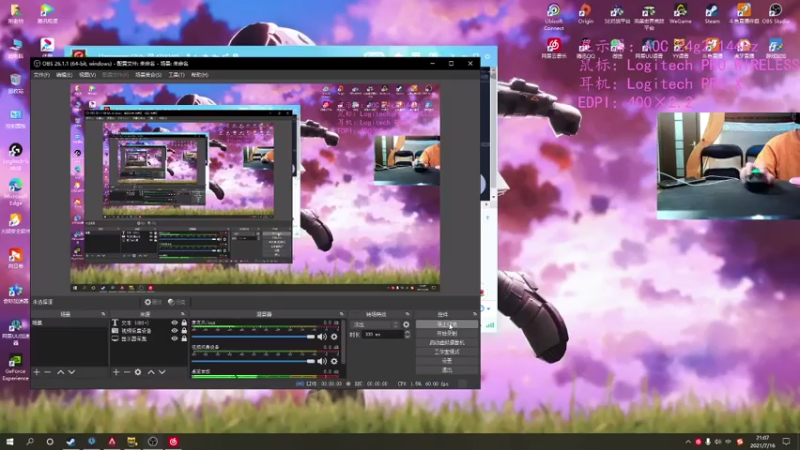Pop out the 混音器 dock panel
The width and height of the screenshot is (800, 450).
click(x=341, y=314)
